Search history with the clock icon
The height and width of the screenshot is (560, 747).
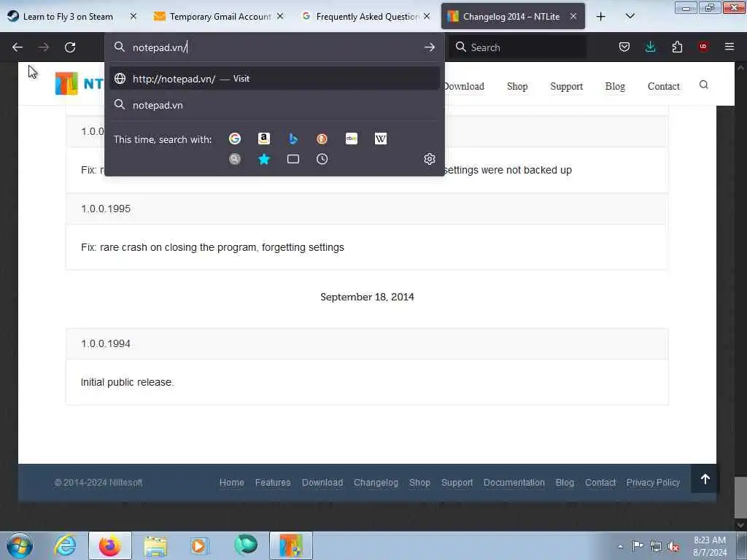click(322, 159)
